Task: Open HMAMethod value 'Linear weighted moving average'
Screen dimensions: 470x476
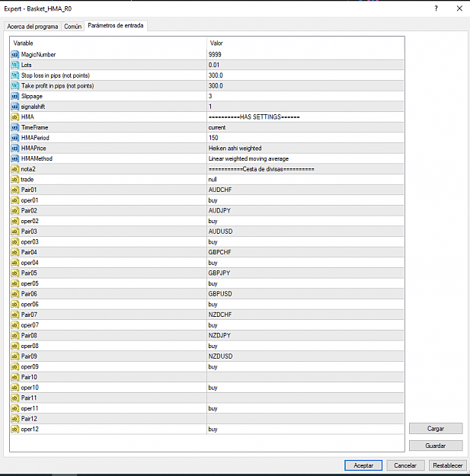Action: pos(305,158)
